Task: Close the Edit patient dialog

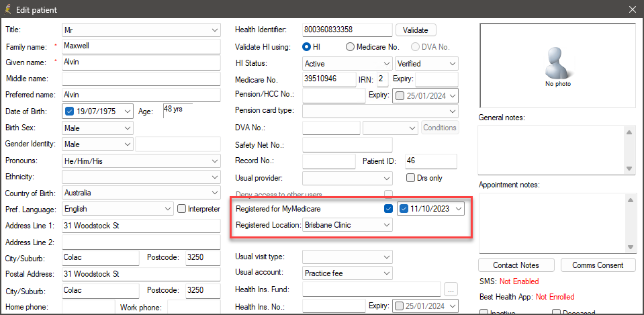Action: coord(631,9)
